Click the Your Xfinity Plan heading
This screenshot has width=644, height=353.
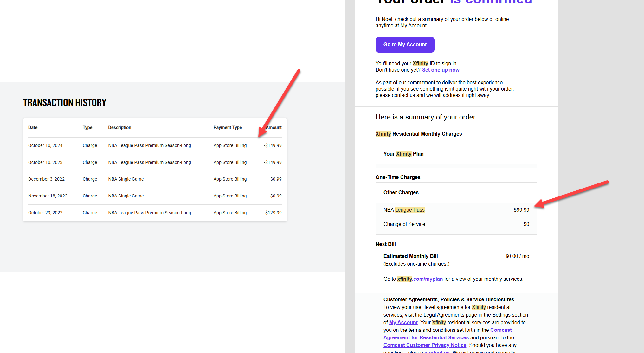coord(403,154)
